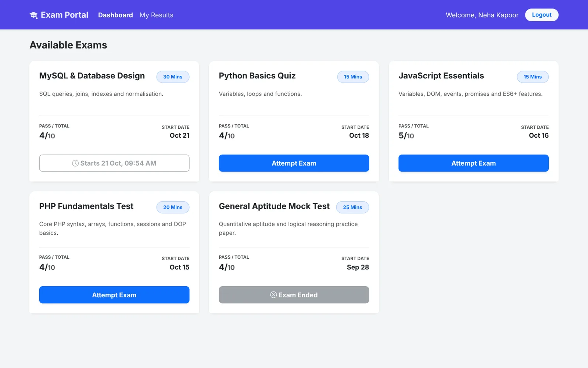Click the Starts 21 Oct, 09:54 AM button
This screenshot has width=588, height=368.
click(114, 163)
